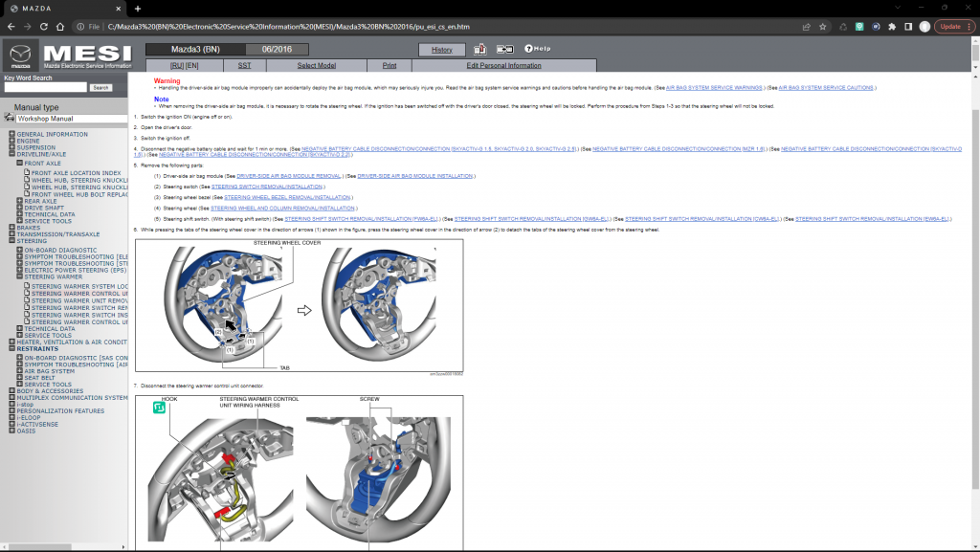
Task: Open the browser Extensions puzzle icon
Action: click(x=892, y=27)
